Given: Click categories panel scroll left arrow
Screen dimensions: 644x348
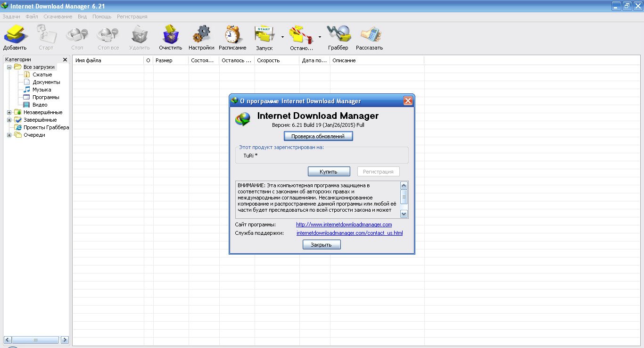Looking at the screenshot, I should 8,340.
